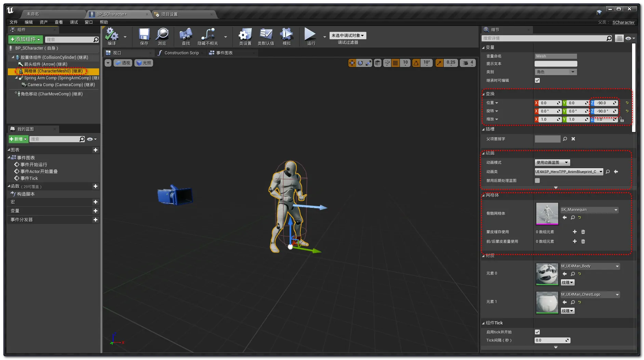
Task: Open the SK_Mannequin mesh dropdown
Action: coord(590,210)
